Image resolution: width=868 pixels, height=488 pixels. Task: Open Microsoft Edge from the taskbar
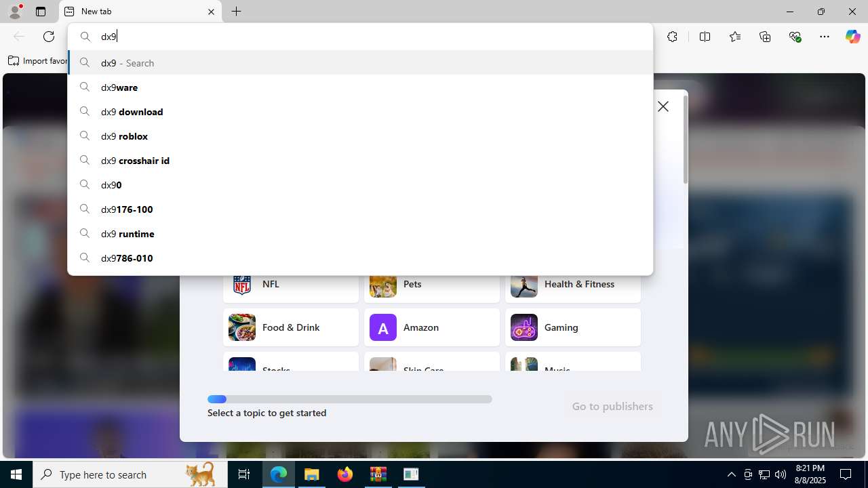279,474
